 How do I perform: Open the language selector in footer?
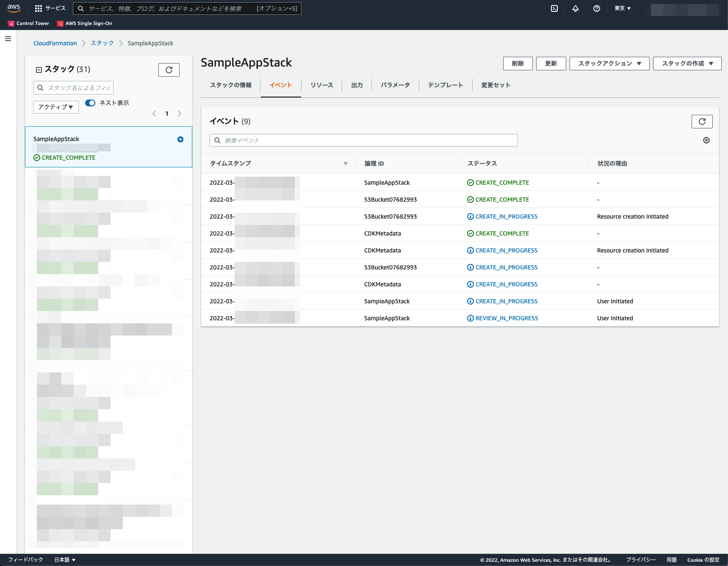[65, 560]
